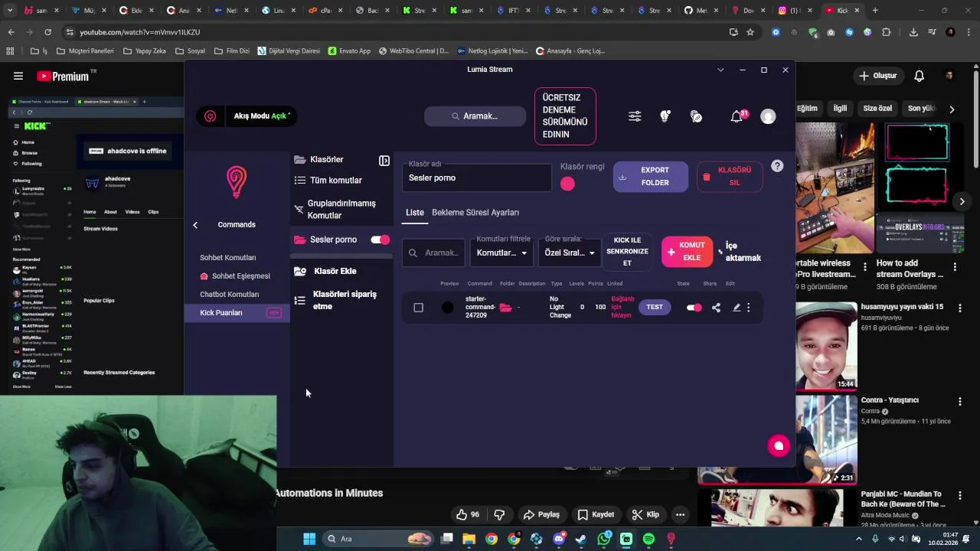Open YouTube hamburger menu

pyautogui.click(x=18, y=76)
